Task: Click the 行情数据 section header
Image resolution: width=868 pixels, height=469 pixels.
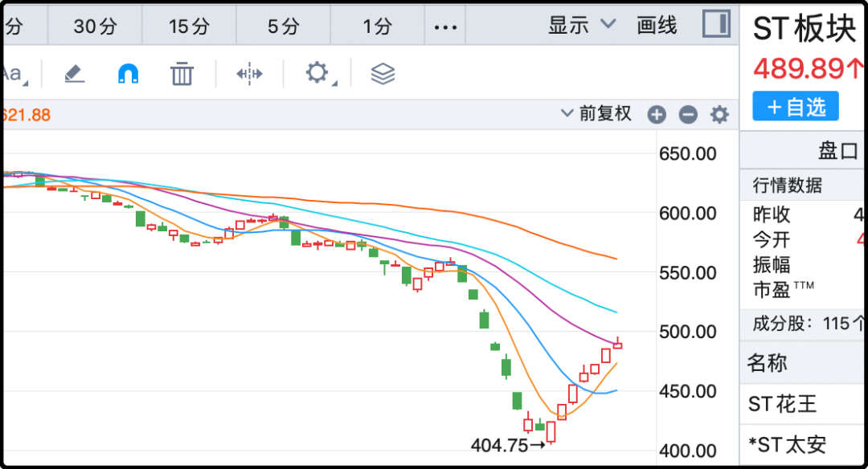Action: pyautogui.click(x=787, y=186)
